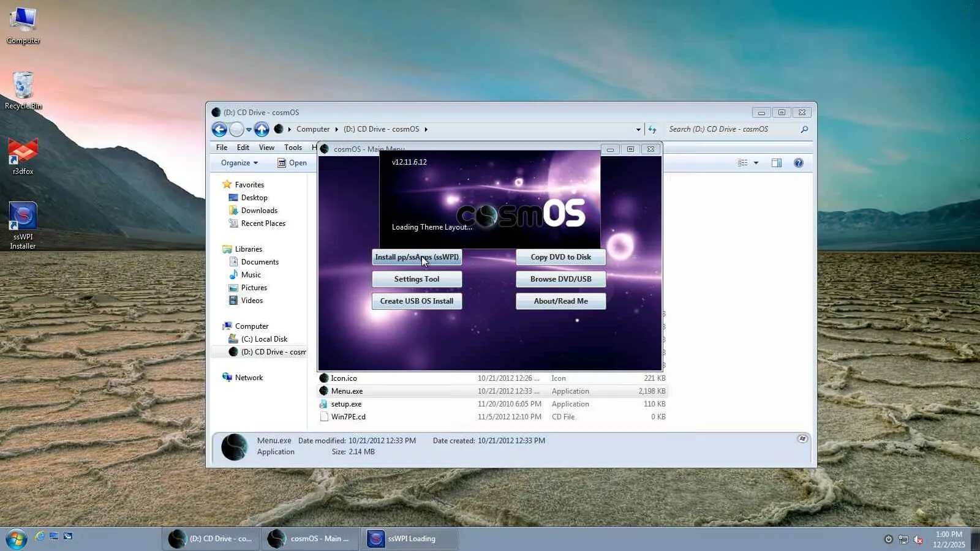980x551 pixels.
Task: Open the Computer desktop icon
Action: tap(23, 25)
